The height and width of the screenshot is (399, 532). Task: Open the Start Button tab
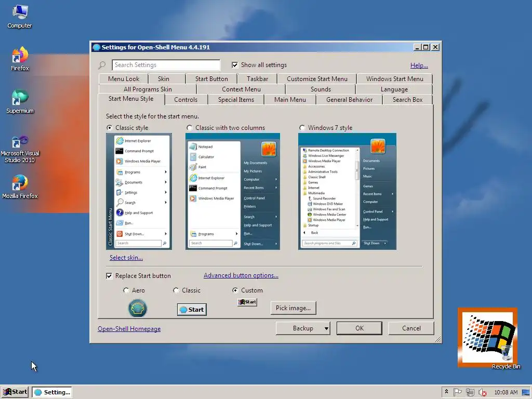tap(211, 79)
